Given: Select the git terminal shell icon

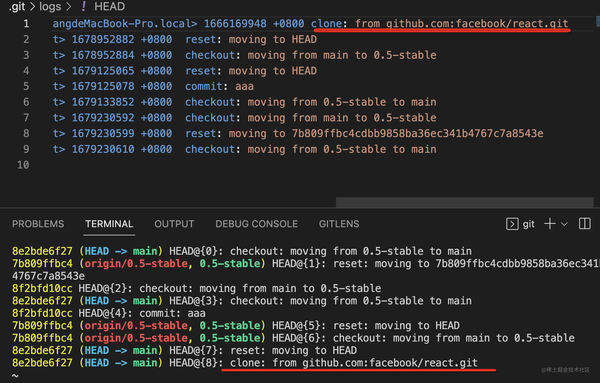Looking at the screenshot, I should click(512, 224).
